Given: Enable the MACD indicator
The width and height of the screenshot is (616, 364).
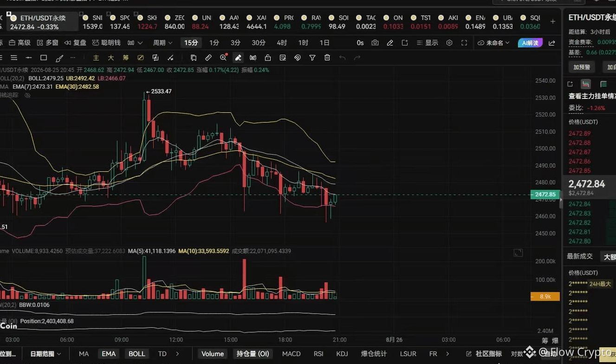Looking at the screenshot, I should (x=292, y=354).
